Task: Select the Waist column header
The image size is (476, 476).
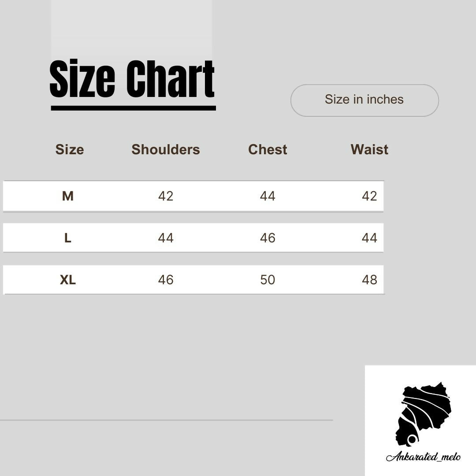Action: click(x=369, y=149)
